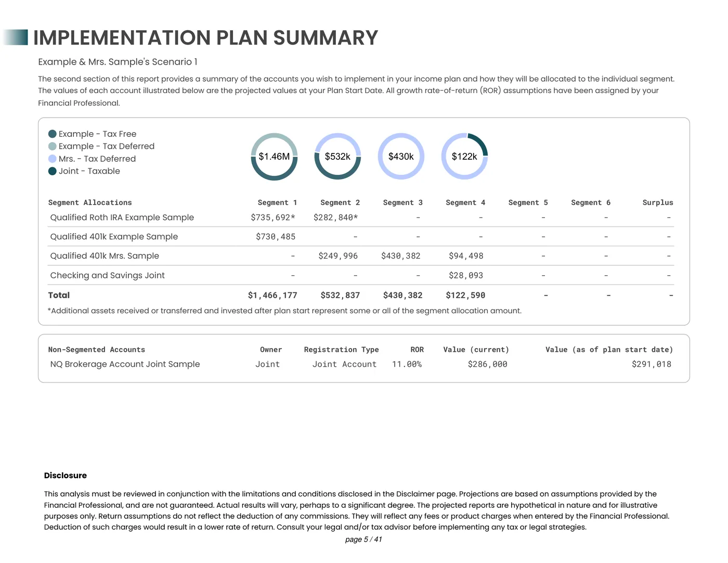Click the Joint Account registration type
This screenshot has width=728, height=563.
point(344,364)
